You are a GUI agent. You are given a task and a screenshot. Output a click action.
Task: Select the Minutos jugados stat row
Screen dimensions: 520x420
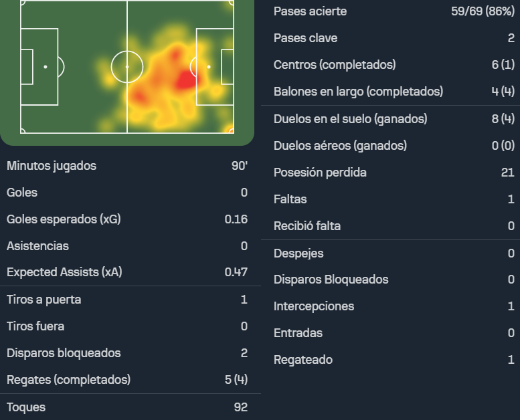[127, 166]
